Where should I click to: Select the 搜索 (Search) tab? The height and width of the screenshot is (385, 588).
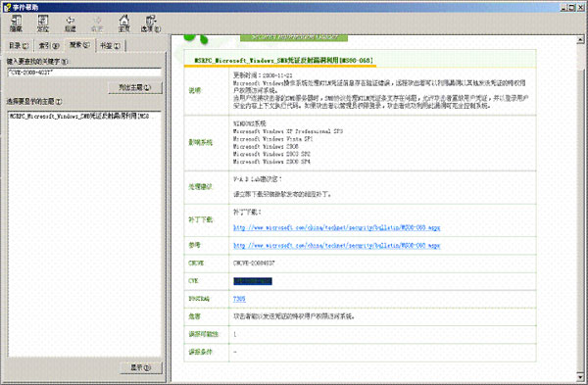[x=79, y=45]
